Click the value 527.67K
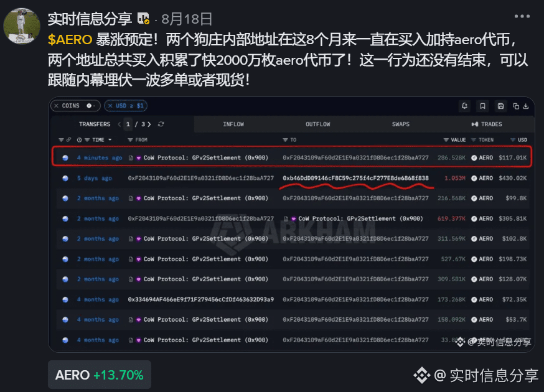544x392 pixels. [x=453, y=259]
